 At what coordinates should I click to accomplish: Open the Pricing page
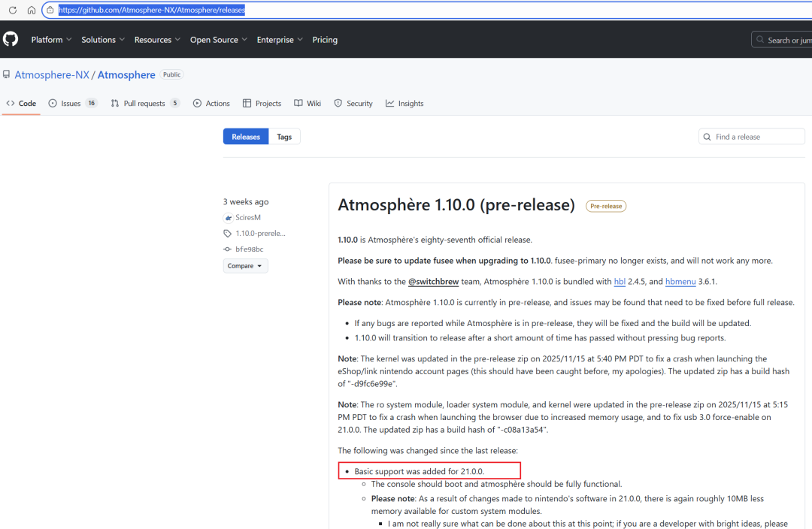point(325,39)
